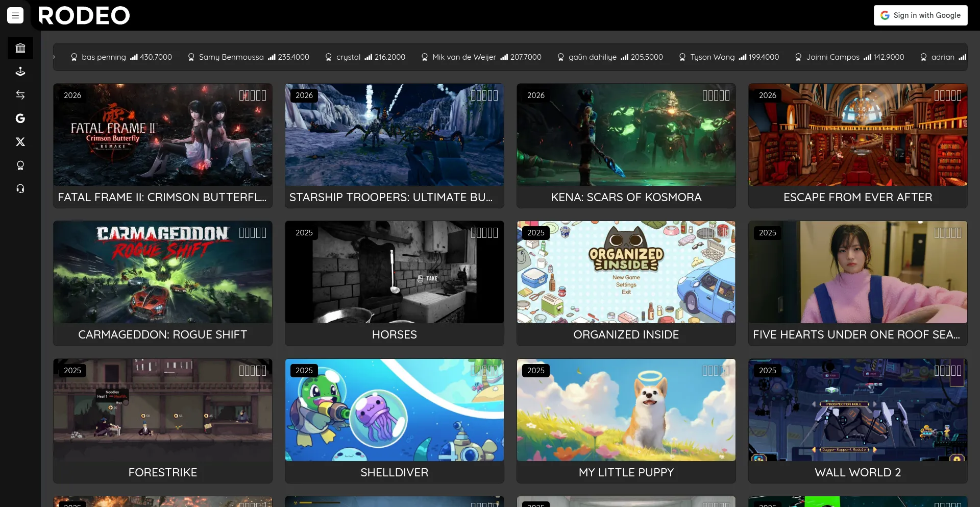
Task: Select the name Mik van de Weijer in ticker
Action: point(464,57)
